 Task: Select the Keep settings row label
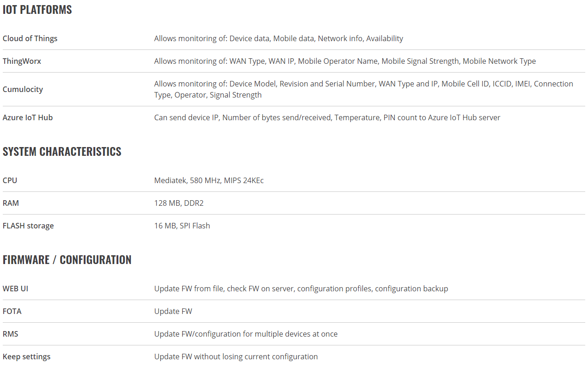26,357
